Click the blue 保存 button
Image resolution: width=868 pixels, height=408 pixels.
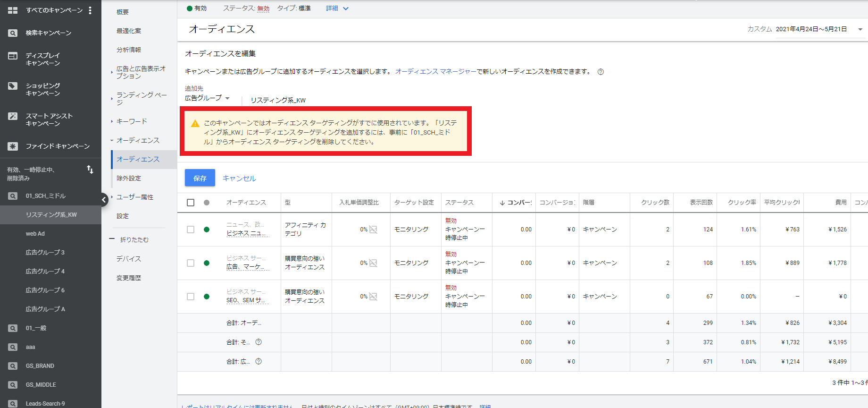pyautogui.click(x=200, y=178)
